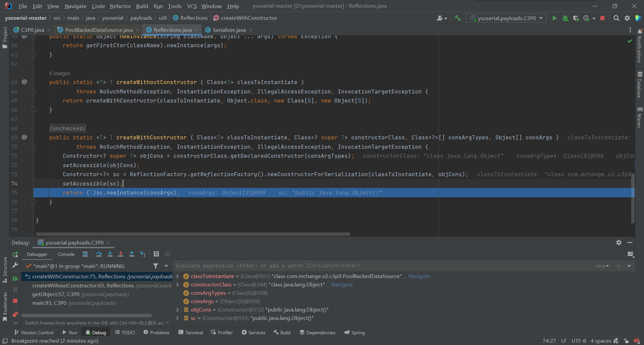Screen dimensions: 644x345
Task: Click the Profile run icon with clock
Action: [586, 18]
